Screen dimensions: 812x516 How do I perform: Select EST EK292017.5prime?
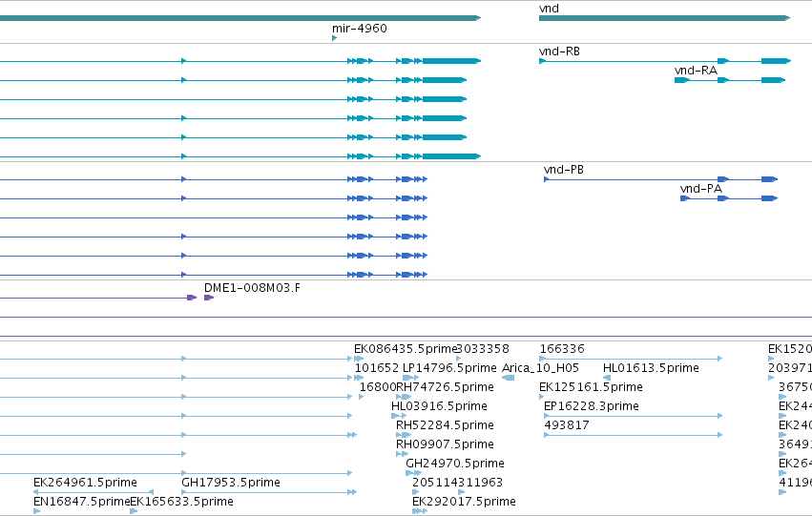click(x=420, y=511)
